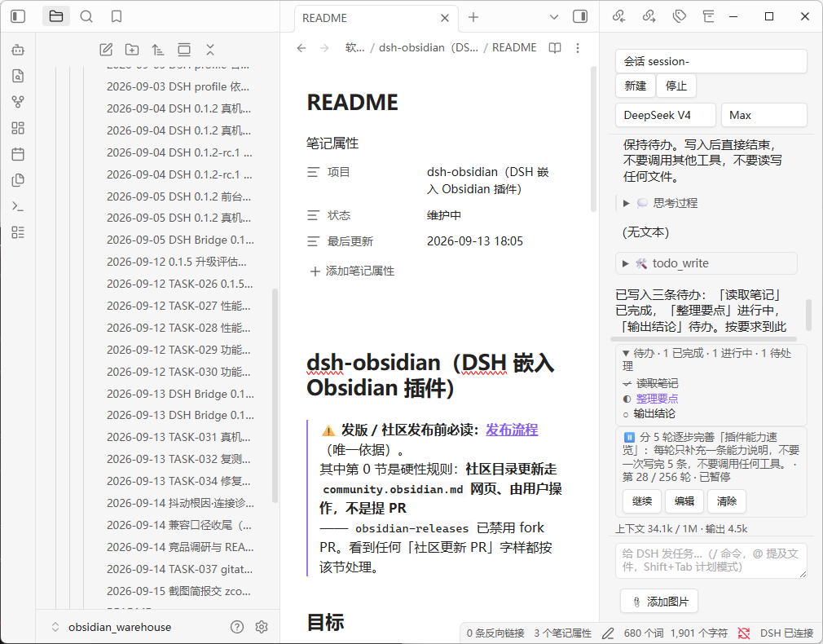
Task: Create a new folder icon
Action: click(x=132, y=50)
